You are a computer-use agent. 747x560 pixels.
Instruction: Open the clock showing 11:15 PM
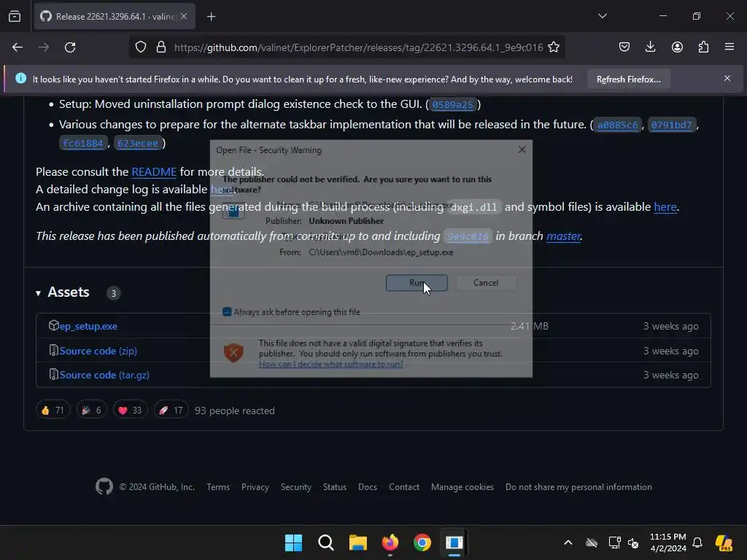[668, 542]
